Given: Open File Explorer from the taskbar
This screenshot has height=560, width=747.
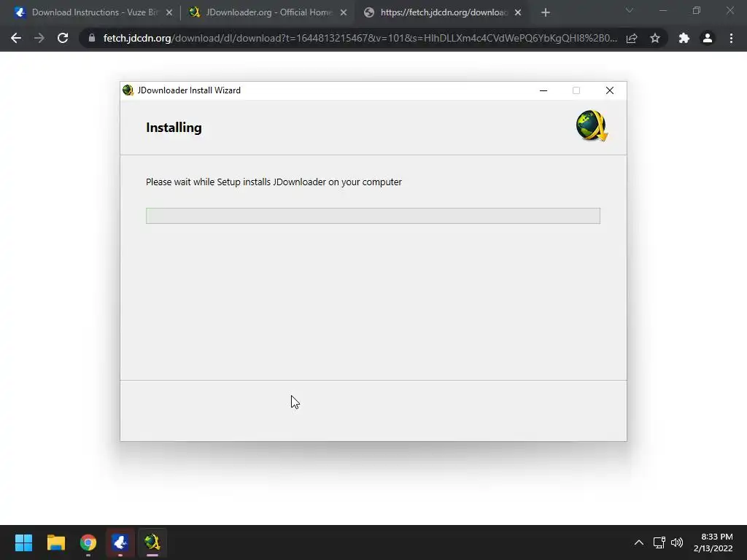Looking at the screenshot, I should pyautogui.click(x=55, y=542).
